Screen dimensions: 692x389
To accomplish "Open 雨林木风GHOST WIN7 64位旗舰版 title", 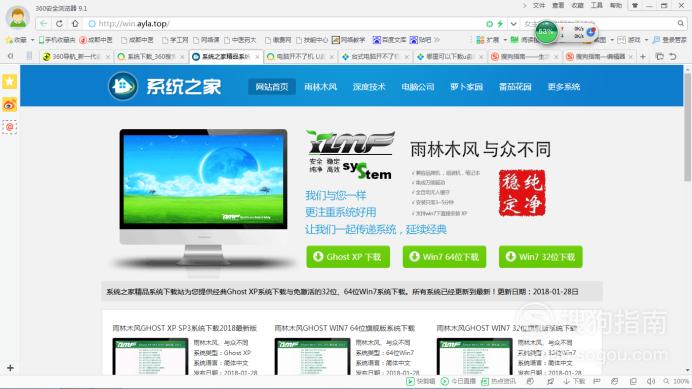I will pos(344,328).
